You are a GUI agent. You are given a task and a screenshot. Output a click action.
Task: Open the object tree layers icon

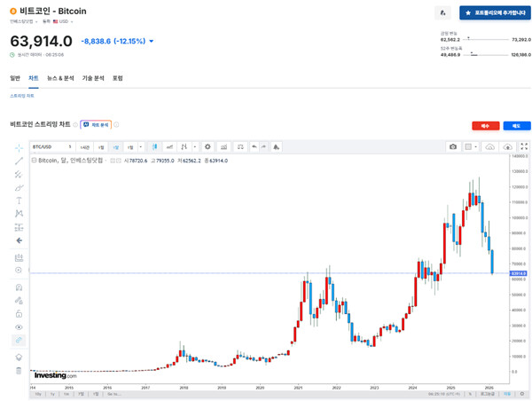(19, 358)
